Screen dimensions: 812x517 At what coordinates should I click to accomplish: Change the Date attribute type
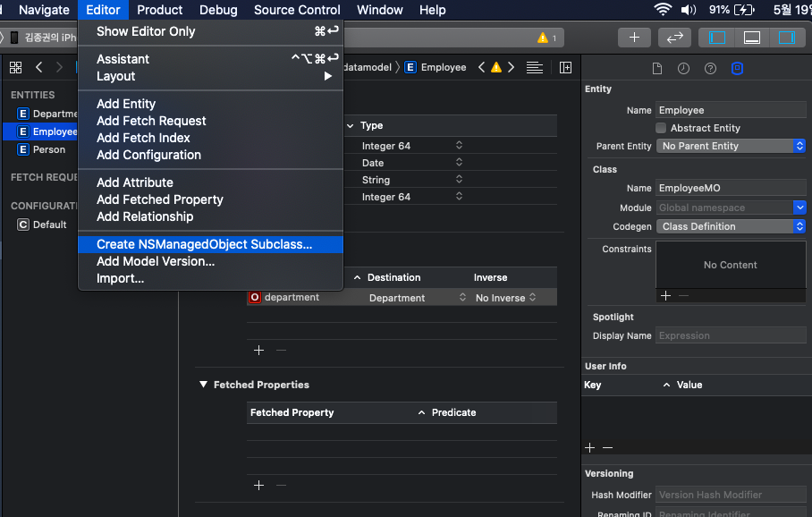[x=459, y=163]
